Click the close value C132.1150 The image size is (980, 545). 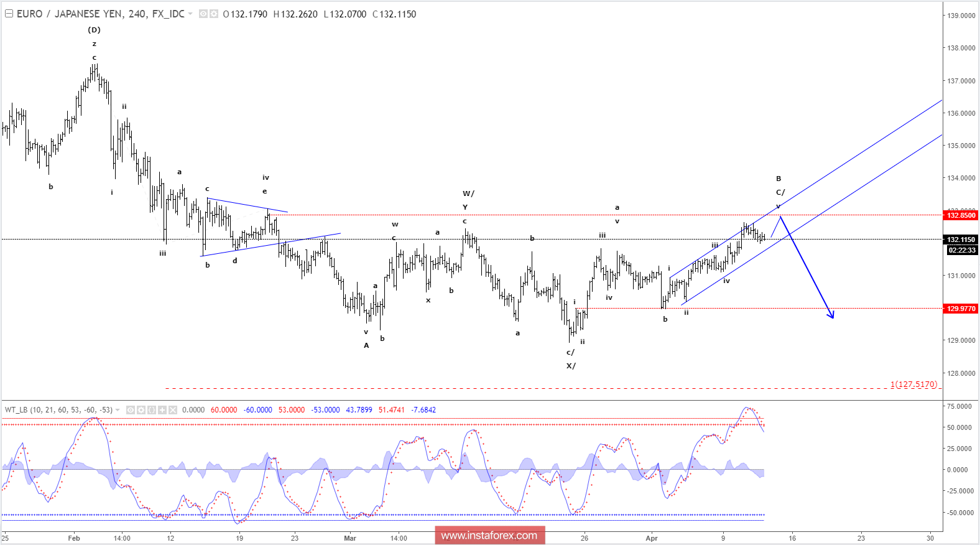pos(394,14)
